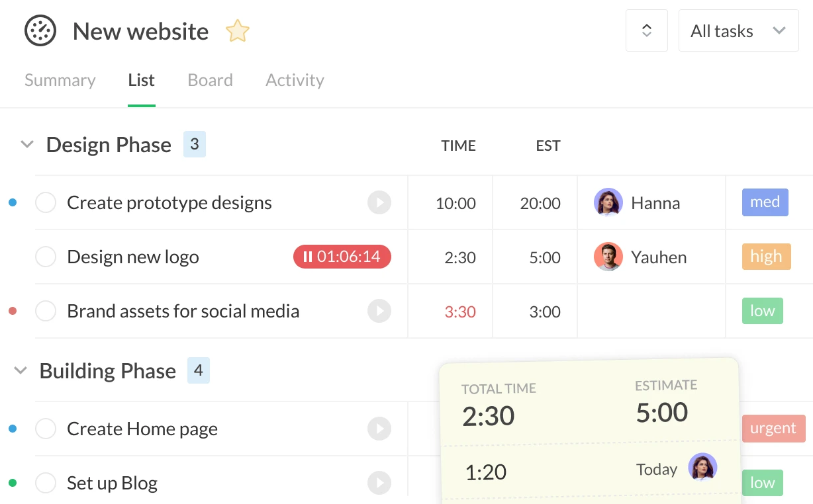Click low label on Brand assets row
Image resolution: width=813 pixels, height=504 pixels.
pyautogui.click(x=763, y=311)
